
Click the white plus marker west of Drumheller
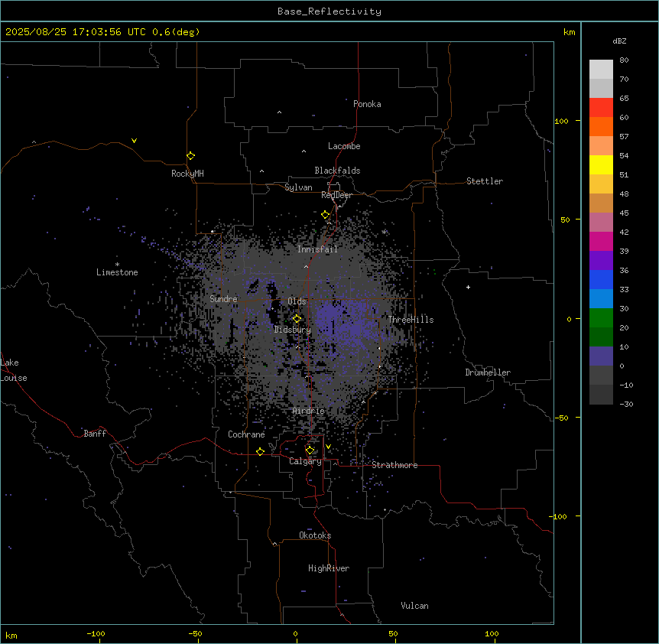pos(468,287)
